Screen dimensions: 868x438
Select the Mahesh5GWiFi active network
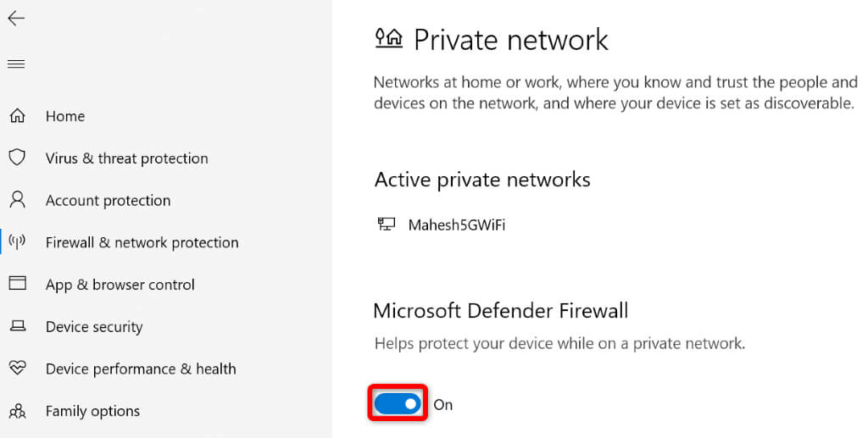[x=456, y=225]
